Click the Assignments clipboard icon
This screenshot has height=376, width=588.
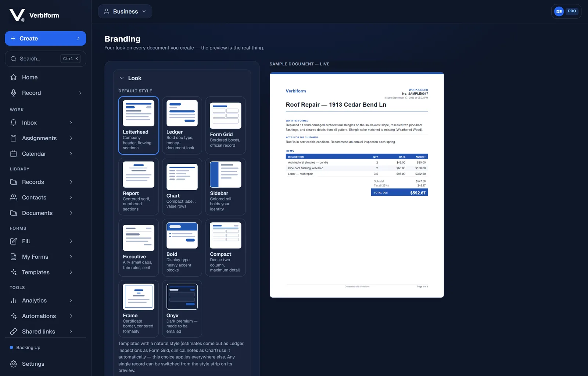coord(14,138)
